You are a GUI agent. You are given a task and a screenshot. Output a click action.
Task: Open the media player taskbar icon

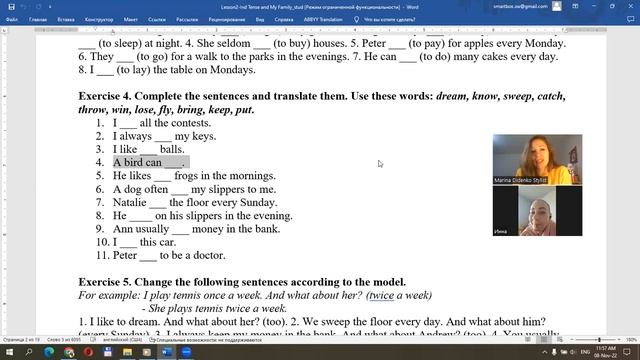pyautogui.click(x=147, y=352)
